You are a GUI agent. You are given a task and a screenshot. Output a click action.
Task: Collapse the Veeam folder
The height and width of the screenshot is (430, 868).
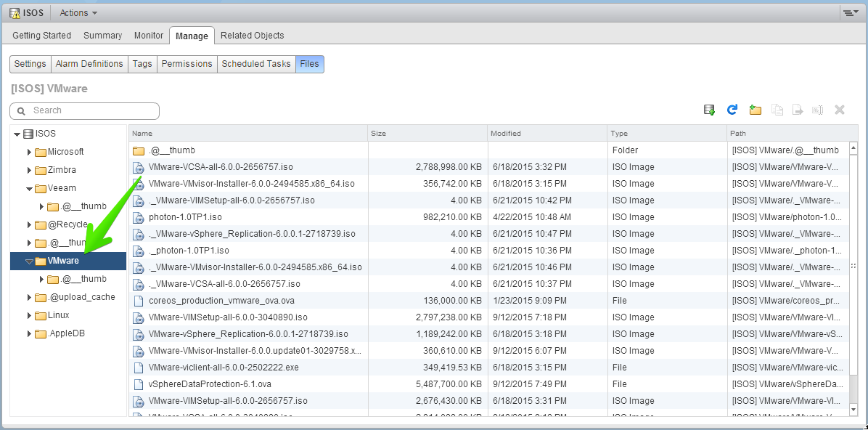[29, 188]
